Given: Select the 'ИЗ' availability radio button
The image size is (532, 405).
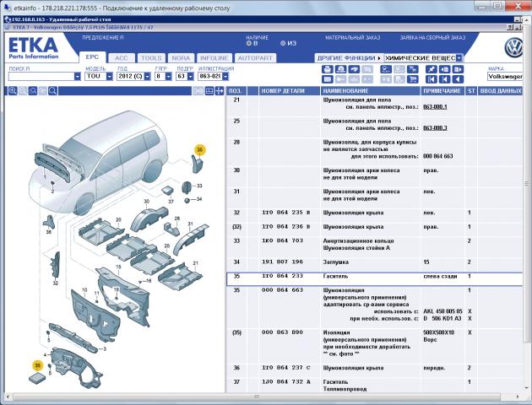Looking at the screenshot, I should (283, 43).
